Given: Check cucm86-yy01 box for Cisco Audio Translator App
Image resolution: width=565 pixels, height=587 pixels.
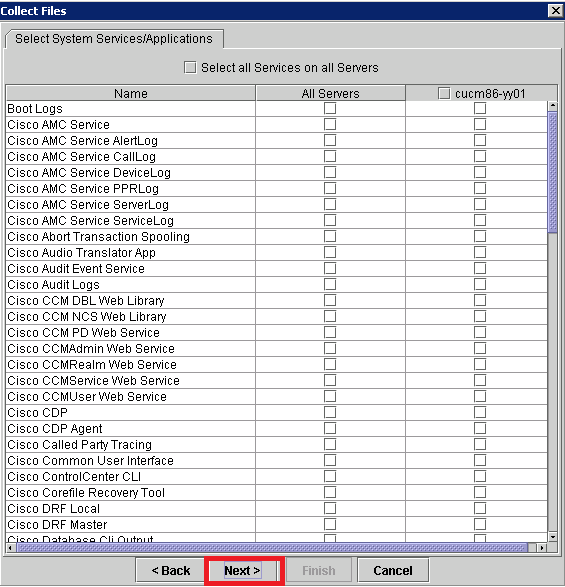Looking at the screenshot, I should tap(480, 252).
